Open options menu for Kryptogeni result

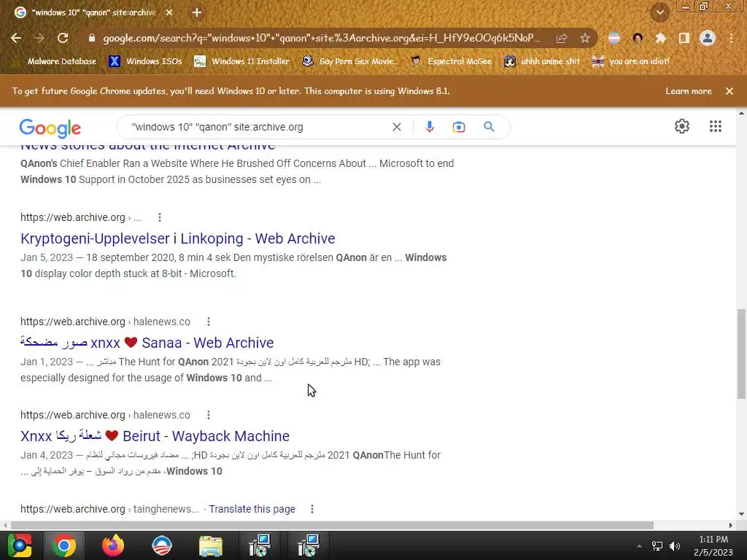160,217
